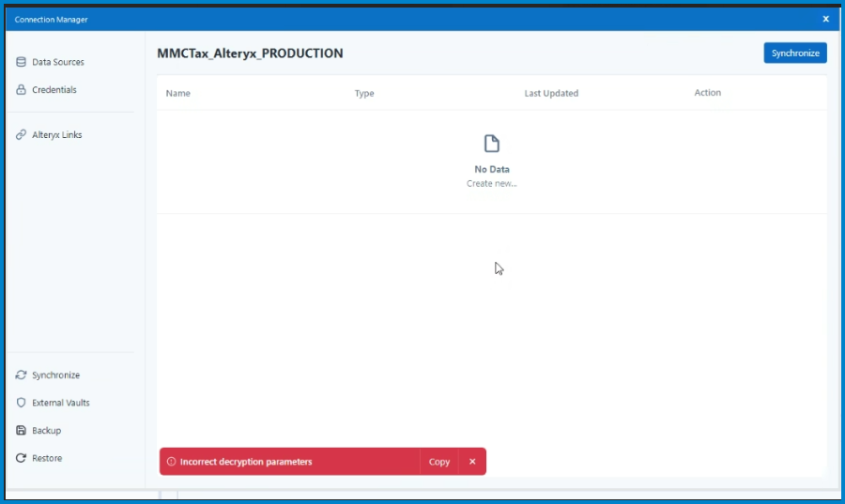Viewport: 845px width, 504px height.
Task: Click the No Data document icon
Action: [x=491, y=144]
